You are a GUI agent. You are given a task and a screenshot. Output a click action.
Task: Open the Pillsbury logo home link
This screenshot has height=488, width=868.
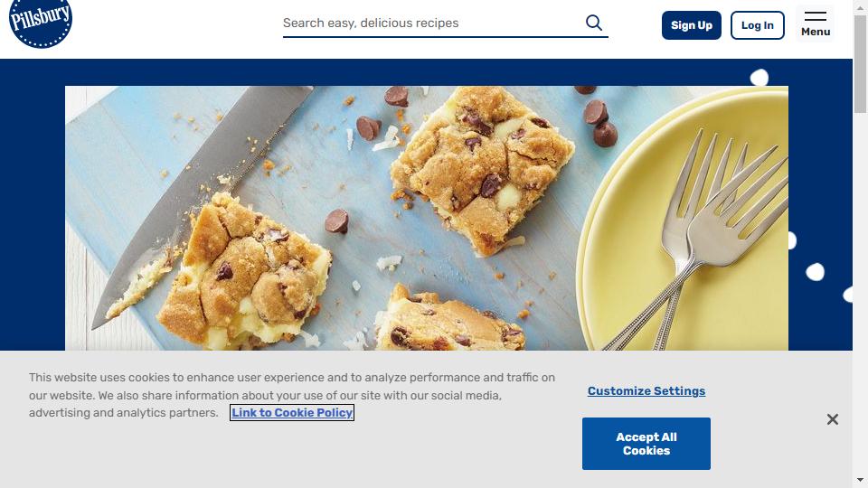click(41, 22)
